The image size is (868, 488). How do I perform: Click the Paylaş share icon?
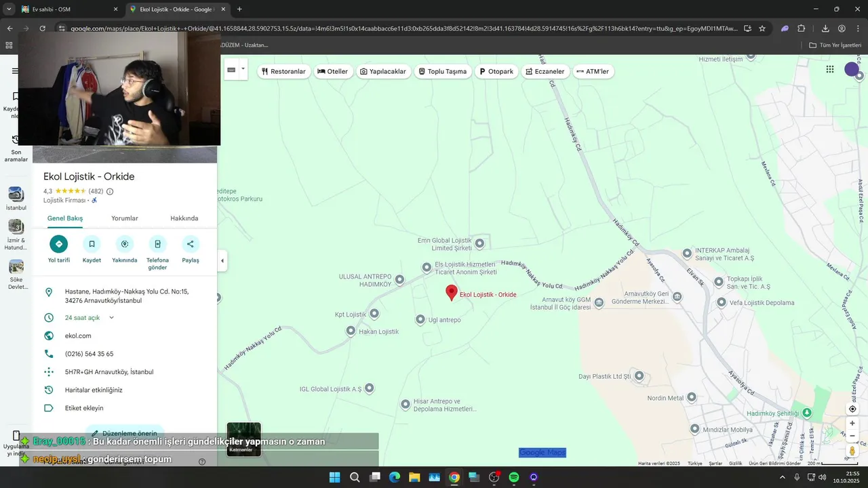pos(191,244)
